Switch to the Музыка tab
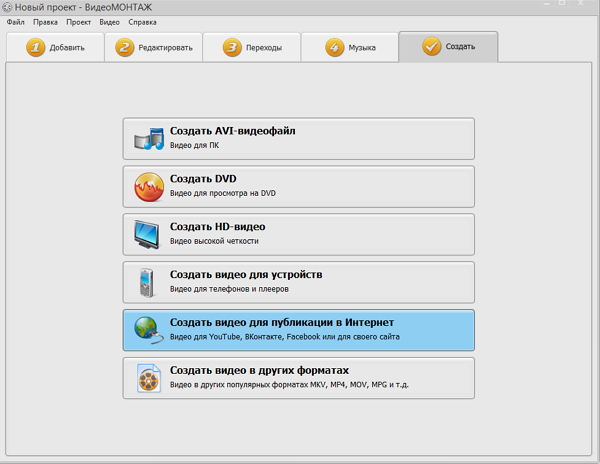Viewport: 600px width, 464px height. pos(350,47)
